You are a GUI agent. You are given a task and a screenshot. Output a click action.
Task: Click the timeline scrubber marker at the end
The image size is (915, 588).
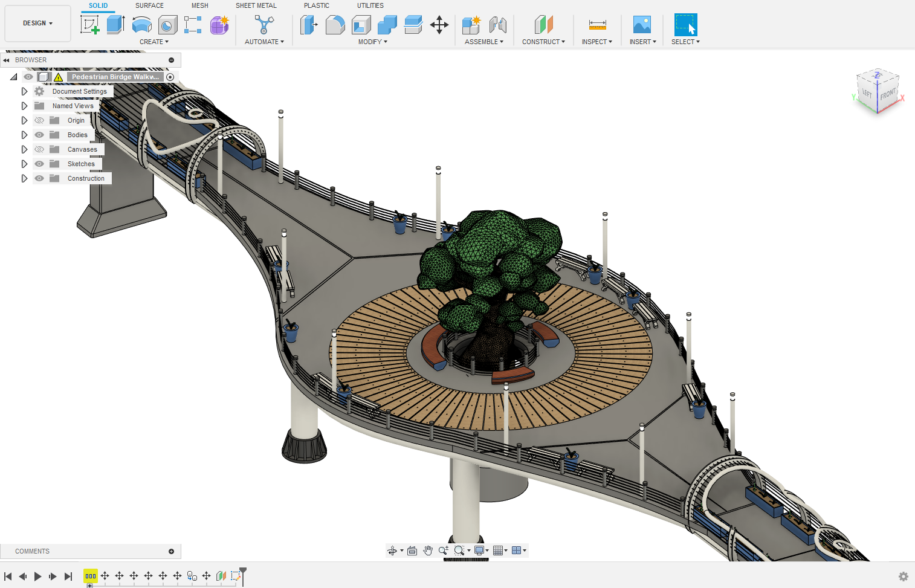point(242,570)
